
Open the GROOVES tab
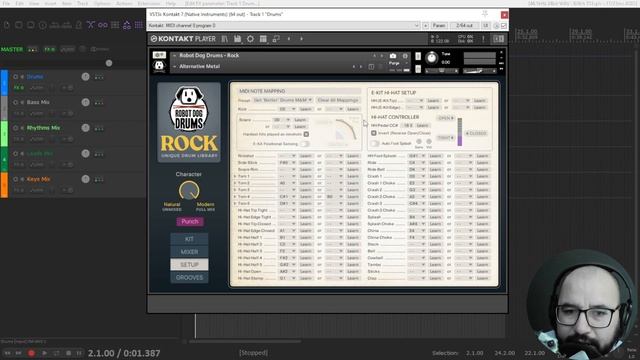(189, 277)
